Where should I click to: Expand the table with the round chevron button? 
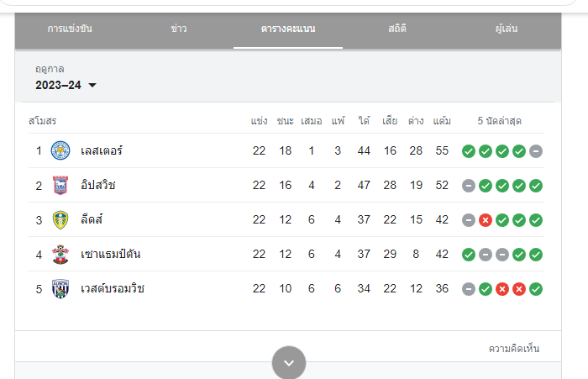click(x=289, y=362)
